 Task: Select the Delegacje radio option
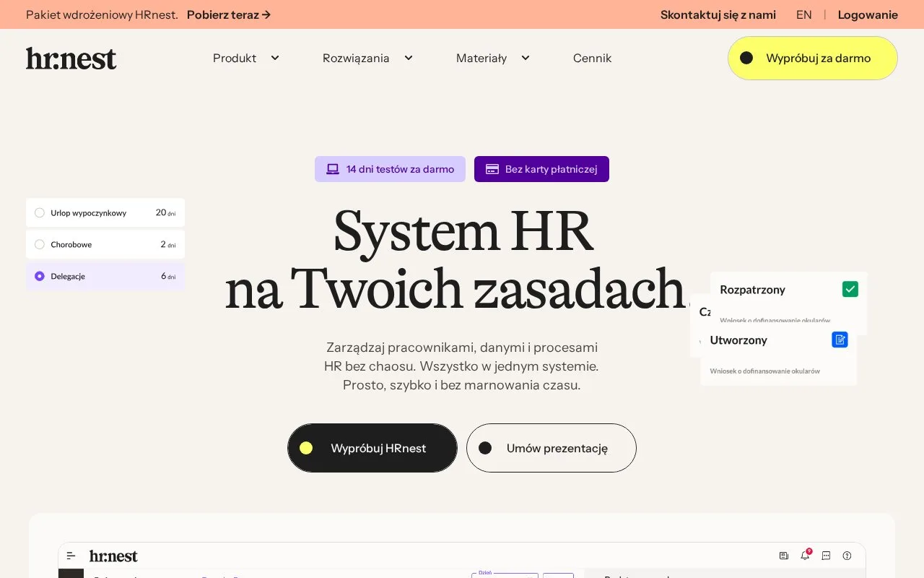40,276
